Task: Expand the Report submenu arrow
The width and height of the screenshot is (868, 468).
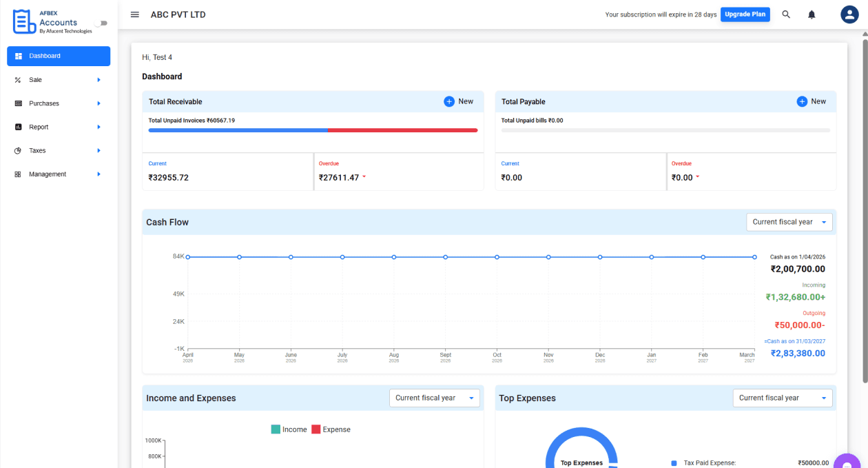Action: pos(99,127)
